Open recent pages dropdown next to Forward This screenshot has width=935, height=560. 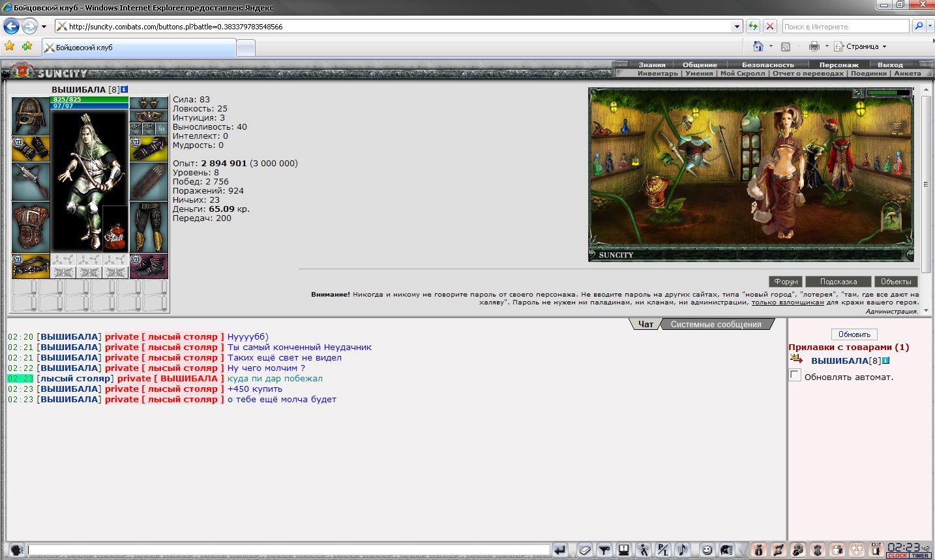point(44,27)
